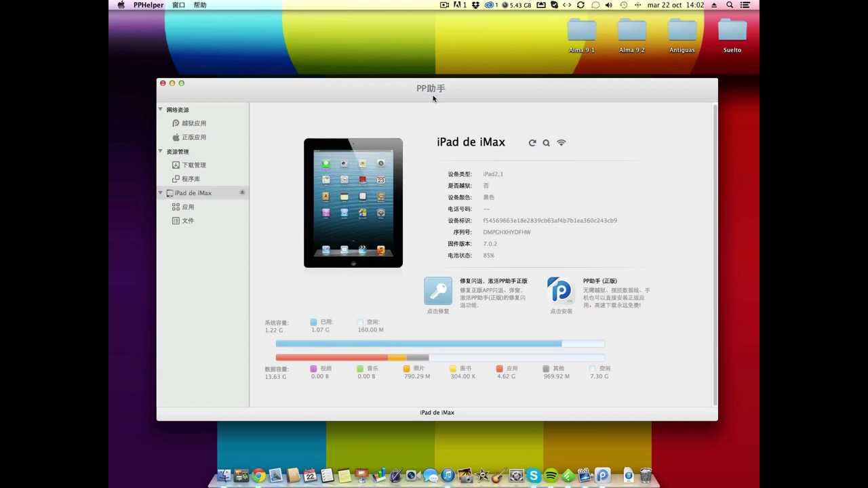Open Google Chrome from the Dock
The height and width of the screenshot is (488, 868).
click(258, 475)
